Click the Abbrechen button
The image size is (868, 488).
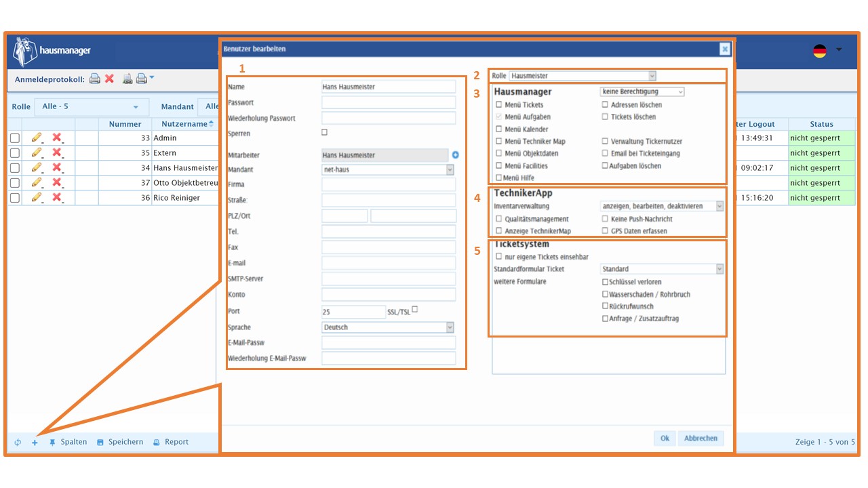pyautogui.click(x=701, y=439)
